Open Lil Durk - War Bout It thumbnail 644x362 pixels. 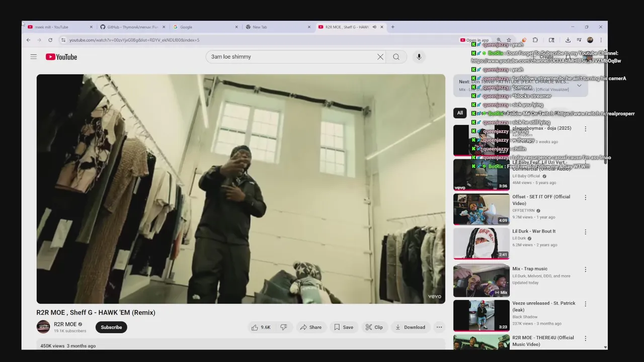pyautogui.click(x=481, y=243)
